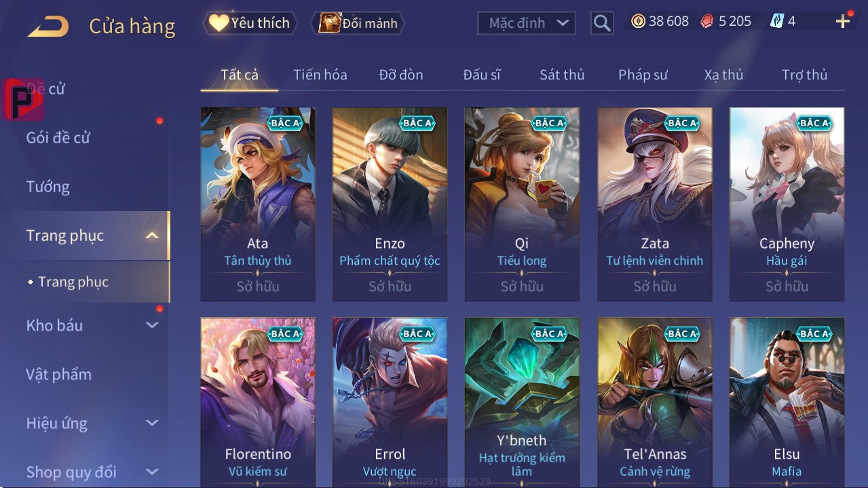Expand the Shop quy đổi section
Screen dimensions: 868x488
pyautogui.click(x=152, y=472)
